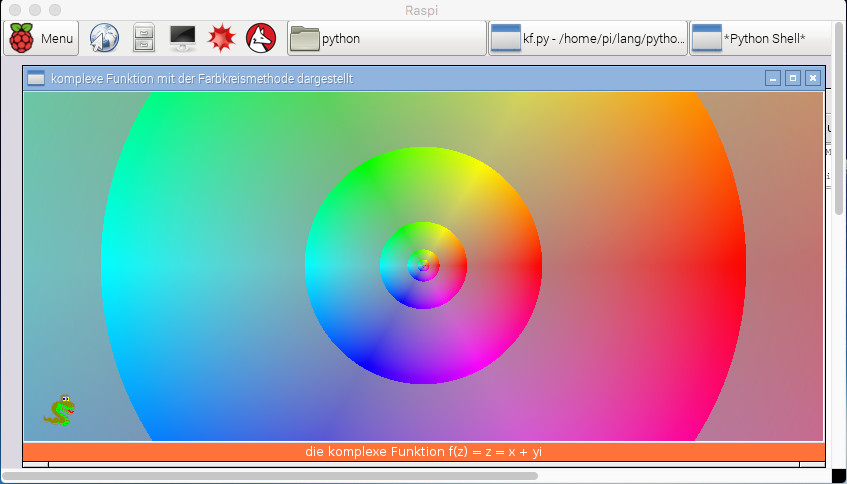Open window menu icon left of komplexe Funktion title
The image size is (847, 484).
[36, 78]
